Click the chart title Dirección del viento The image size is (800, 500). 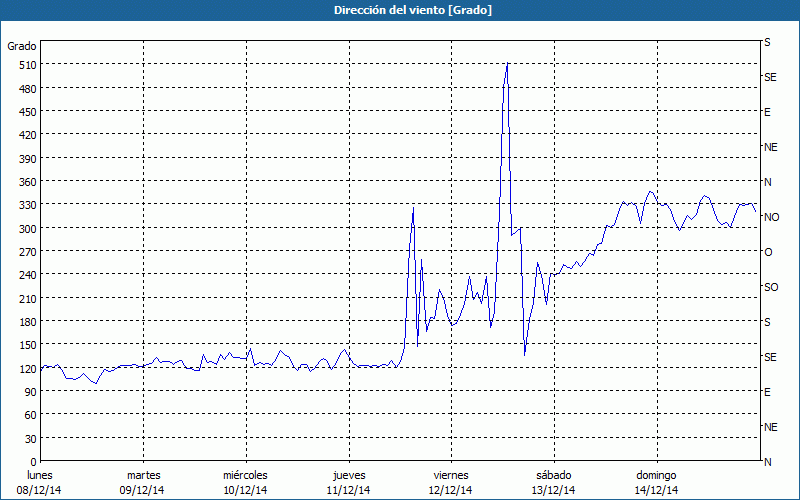coord(399,10)
